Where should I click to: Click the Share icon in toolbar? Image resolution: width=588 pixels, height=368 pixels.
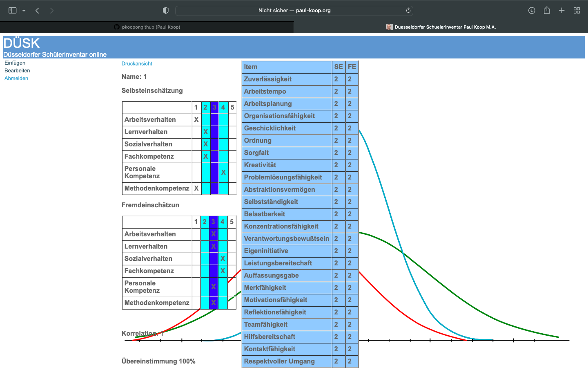(547, 11)
